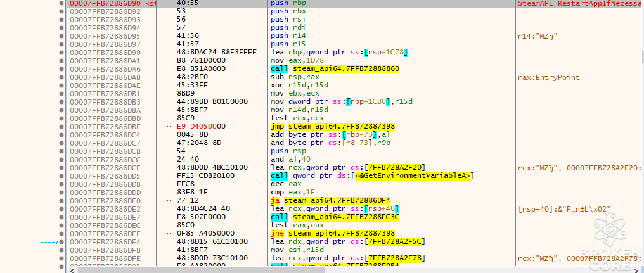Click the 'push rbx' instruction
This screenshot has width=644, height=273.
pyautogui.click(x=288, y=11)
